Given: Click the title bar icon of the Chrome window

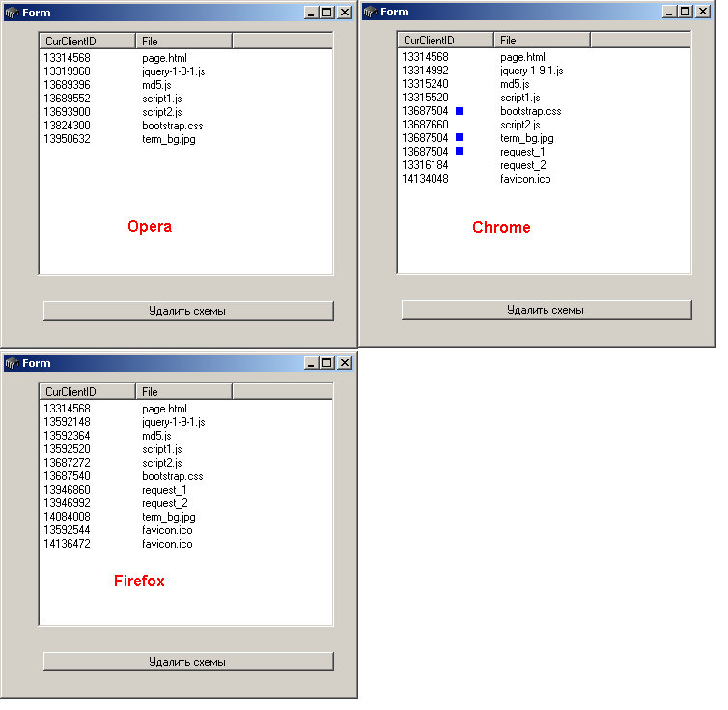Looking at the screenshot, I should pos(370,12).
